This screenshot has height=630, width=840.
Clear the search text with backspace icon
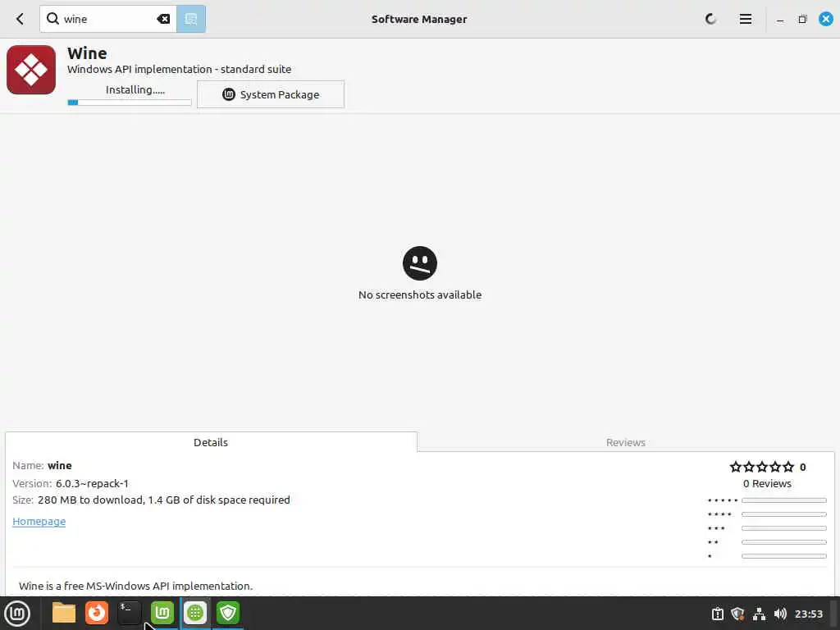pos(163,20)
